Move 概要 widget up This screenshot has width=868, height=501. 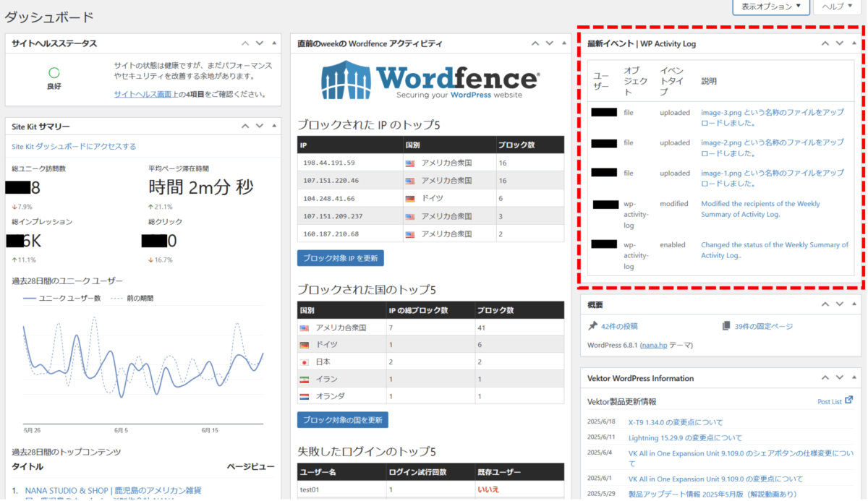coord(825,305)
